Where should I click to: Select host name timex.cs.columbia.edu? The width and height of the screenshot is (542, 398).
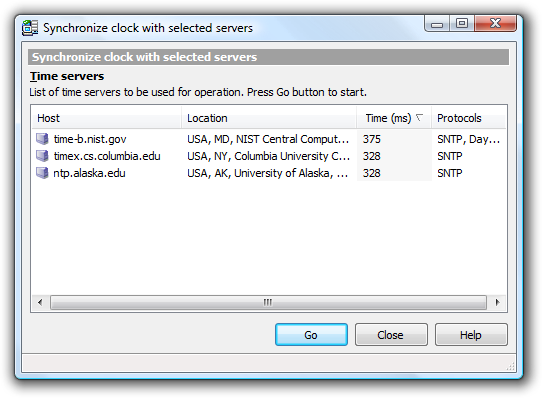(x=107, y=156)
